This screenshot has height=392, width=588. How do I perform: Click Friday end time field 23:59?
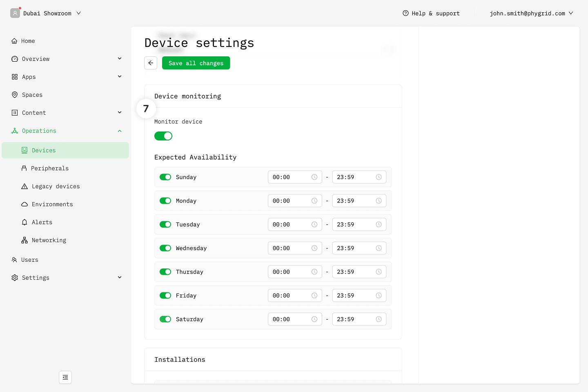point(354,296)
